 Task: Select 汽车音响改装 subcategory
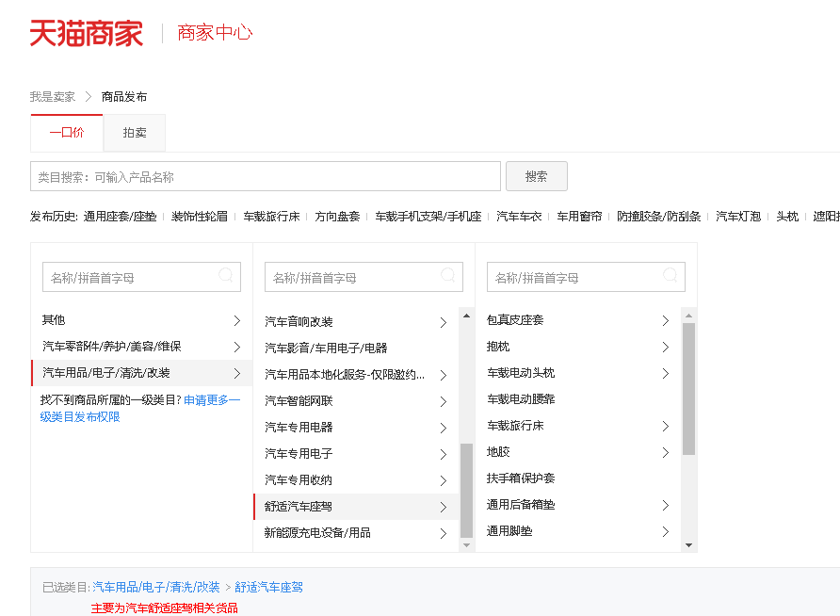(356, 322)
